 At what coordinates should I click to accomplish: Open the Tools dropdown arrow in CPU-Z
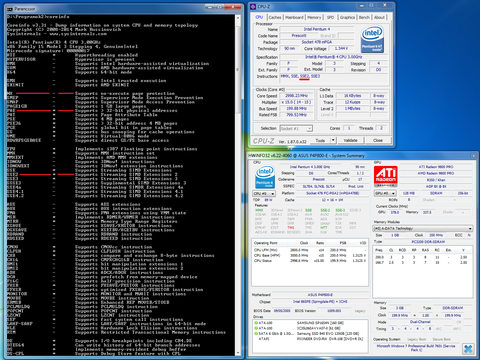[333, 140]
